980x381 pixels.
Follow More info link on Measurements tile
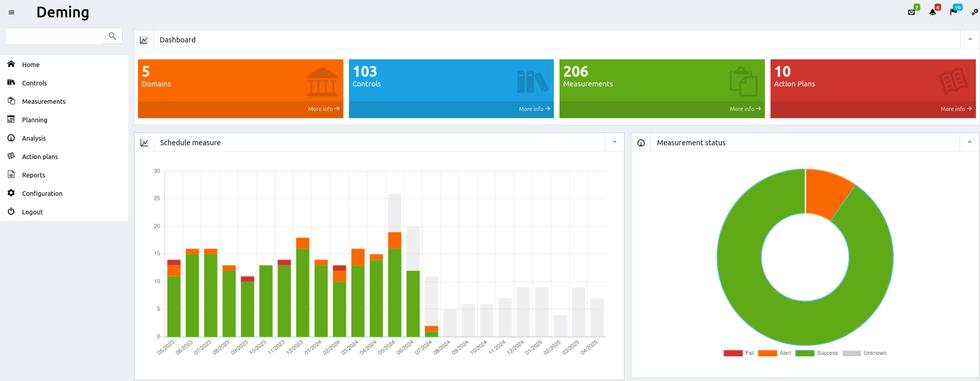[x=745, y=109]
